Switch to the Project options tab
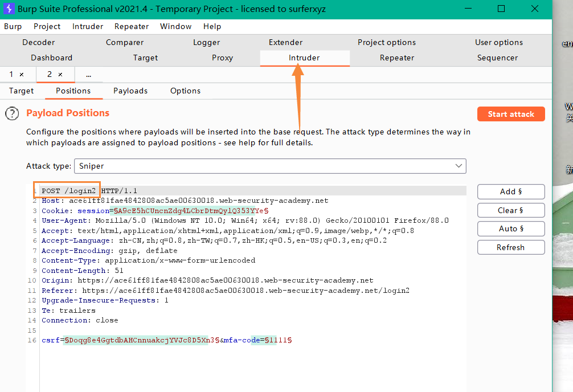Image resolution: width=573 pixels, height=392 pixels. tap(387, 42)
